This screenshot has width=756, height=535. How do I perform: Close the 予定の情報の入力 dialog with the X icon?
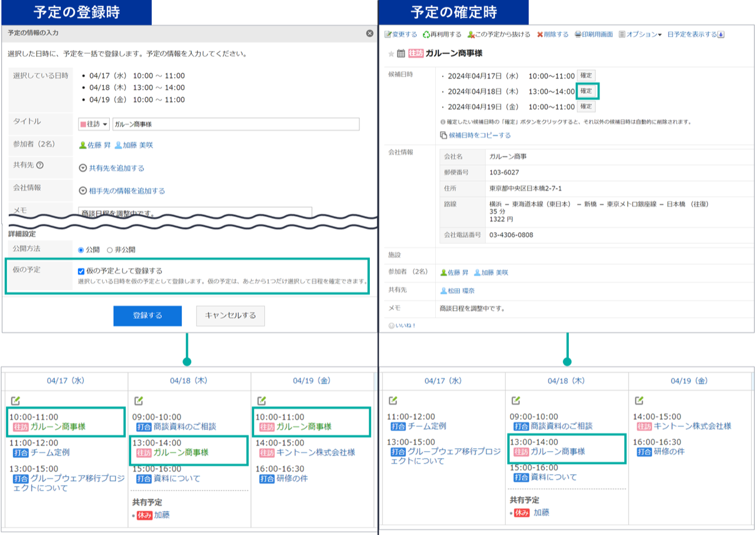point(370,33)
